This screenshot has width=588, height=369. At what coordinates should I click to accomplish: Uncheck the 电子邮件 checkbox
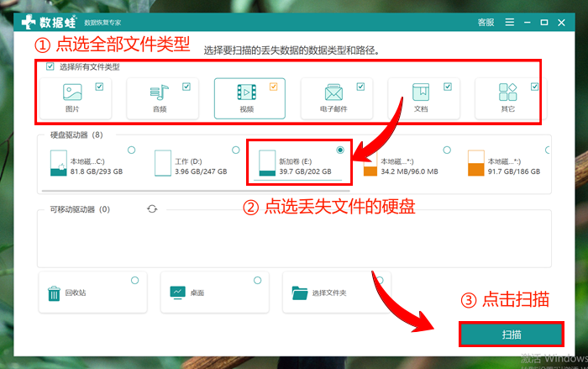click(x=360, y=87)
